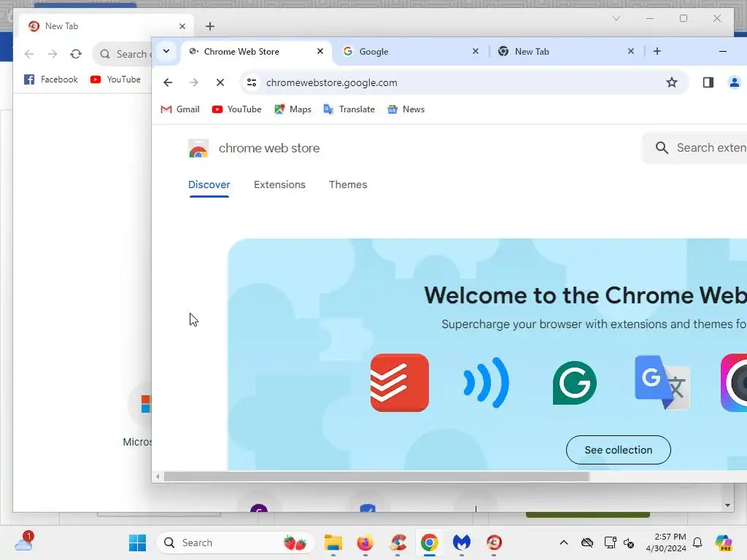Go forward in Chrome
Screen dimensions: 747x560
(193, 82)
